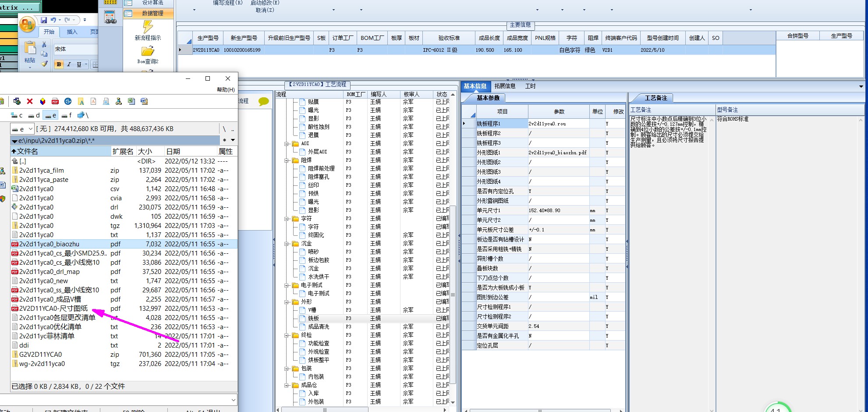This screenshot has width=868, height=412.
Task: Click the blue circular icon in file manager toolbar
Action: [68, 101]
